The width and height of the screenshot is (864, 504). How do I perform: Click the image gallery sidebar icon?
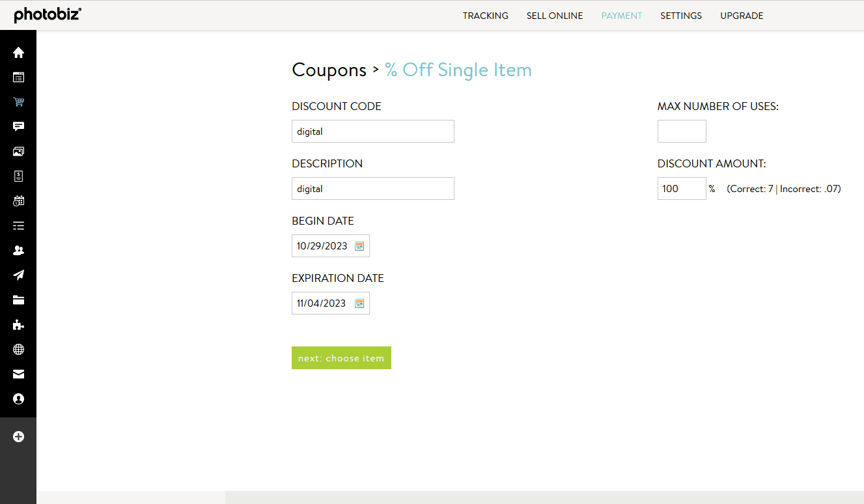[18, 151]
